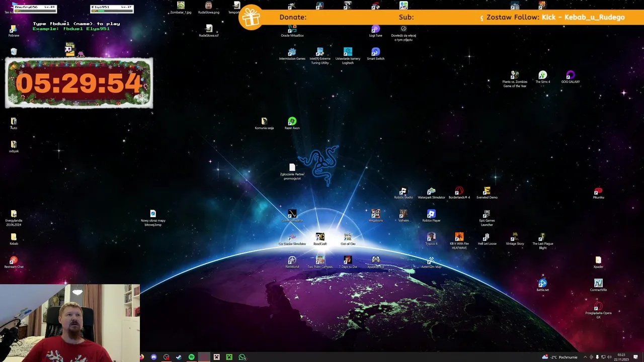This screenshot has height=362, width=644.
Task: Open the Crime Simulator shortcut
Action: [292, 216]
